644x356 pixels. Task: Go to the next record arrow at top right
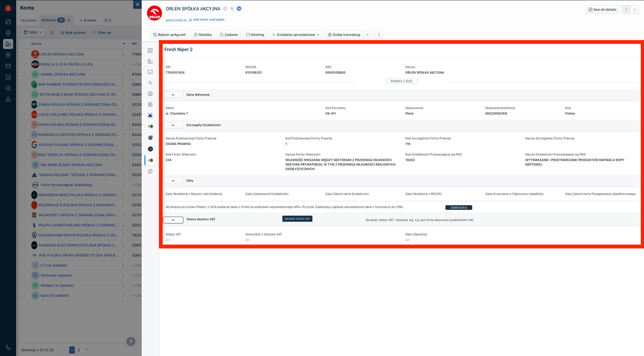click(x=634, y=10)
